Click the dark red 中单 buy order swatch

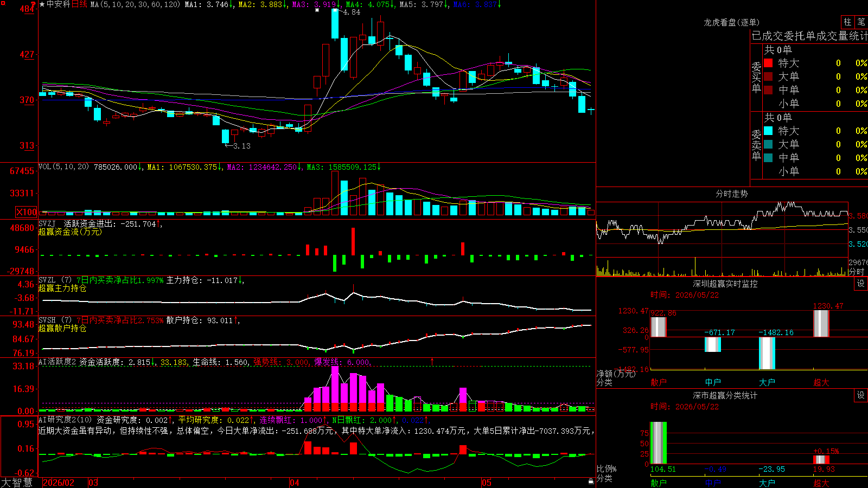[x=768, y=89]
